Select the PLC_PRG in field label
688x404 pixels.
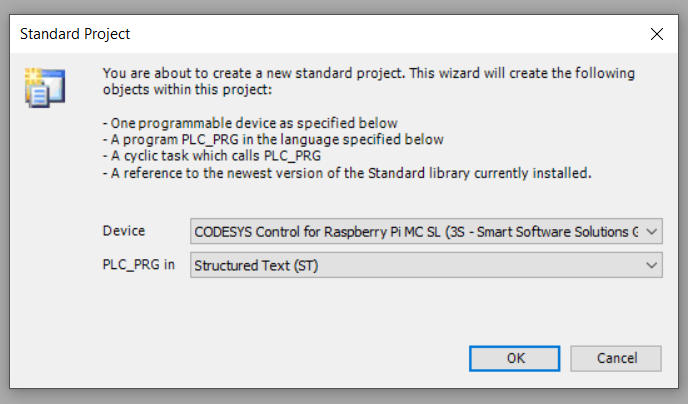[x=139, y=265]
